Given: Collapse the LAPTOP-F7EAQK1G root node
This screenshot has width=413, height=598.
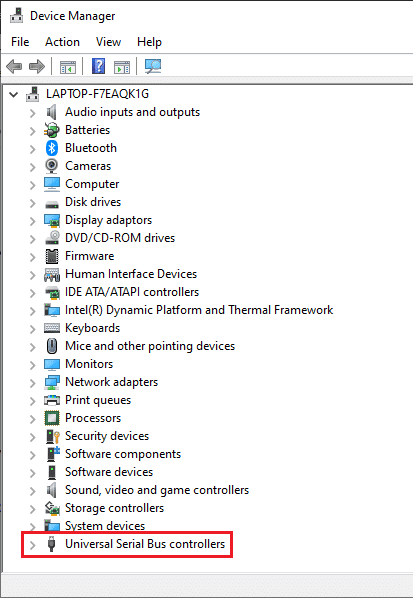Looking at the screenshot, I should tap(14, 94).
